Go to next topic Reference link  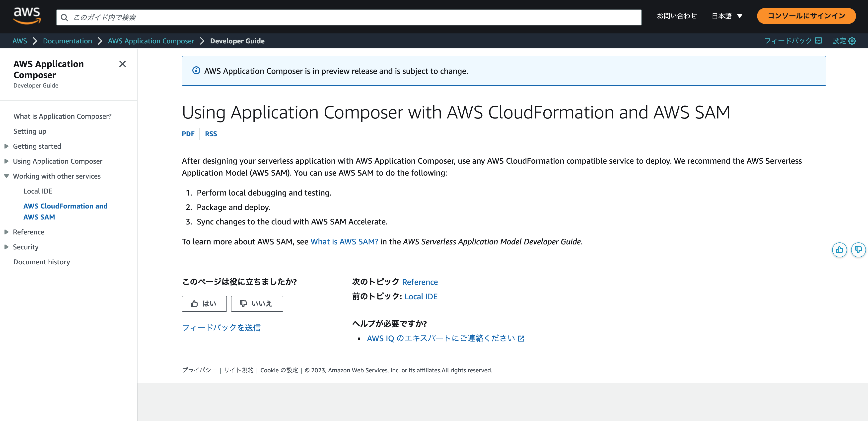tap(420, 282)
